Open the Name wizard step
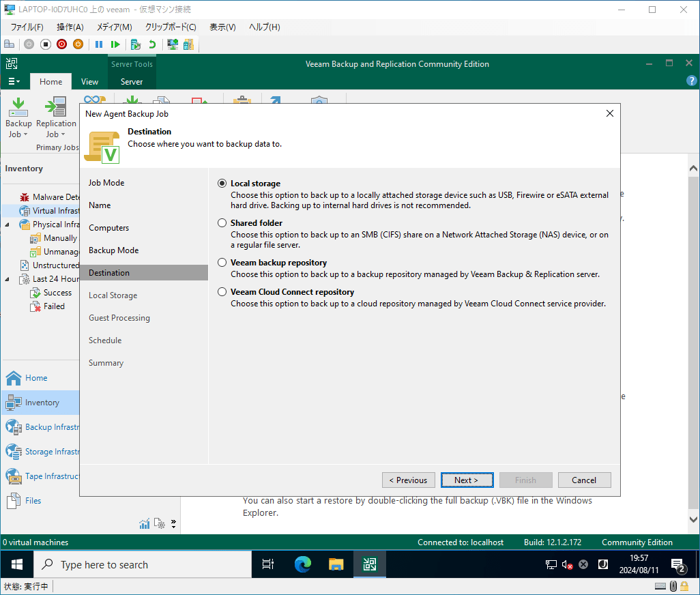 [x=100, y=205]
